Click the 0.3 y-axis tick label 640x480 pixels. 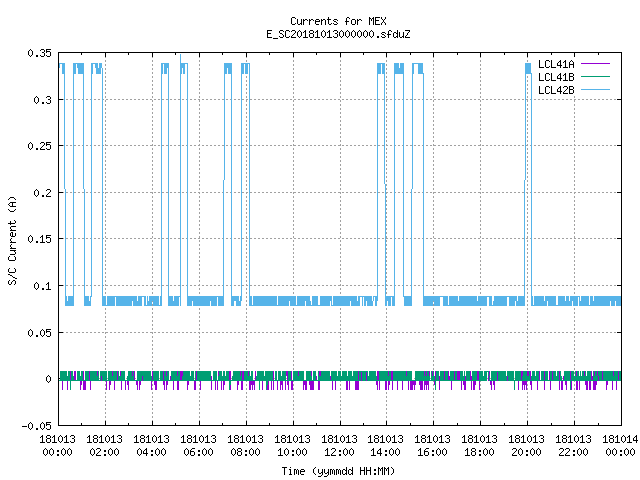tap(42, 100)
